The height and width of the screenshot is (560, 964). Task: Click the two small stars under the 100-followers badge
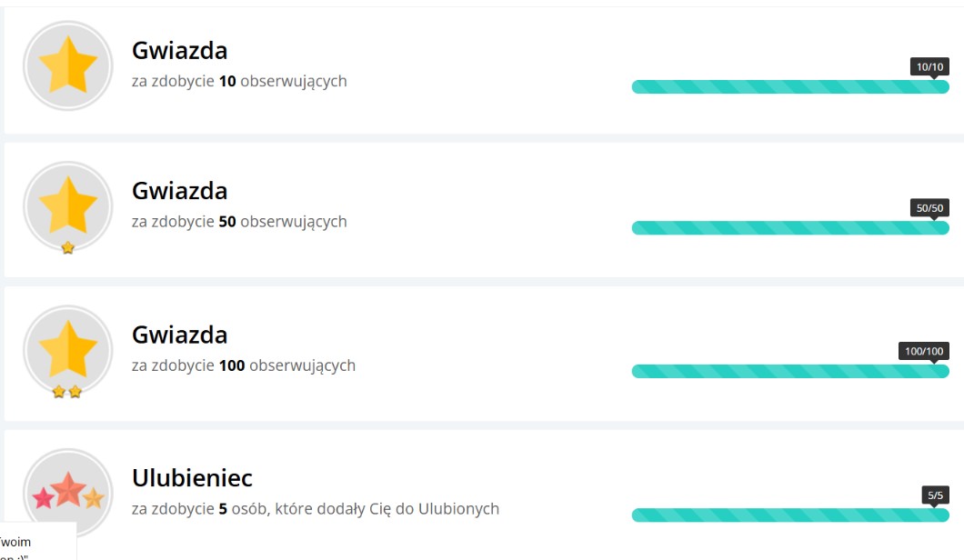67,392
